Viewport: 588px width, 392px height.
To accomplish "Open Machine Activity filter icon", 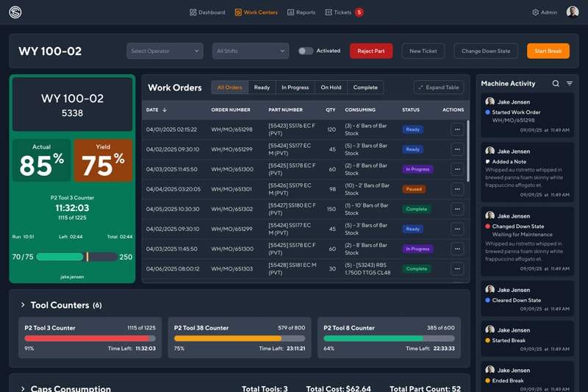I will pos(569,84).
